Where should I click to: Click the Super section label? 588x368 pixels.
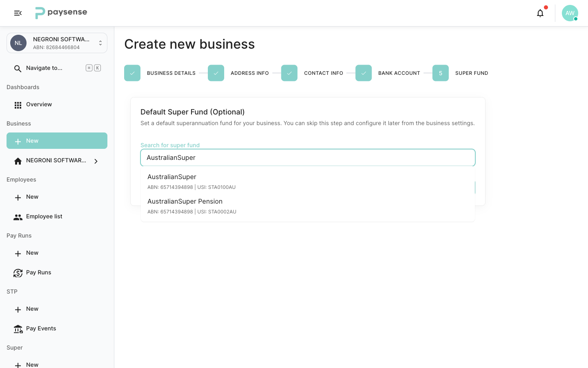pos(15,348)
